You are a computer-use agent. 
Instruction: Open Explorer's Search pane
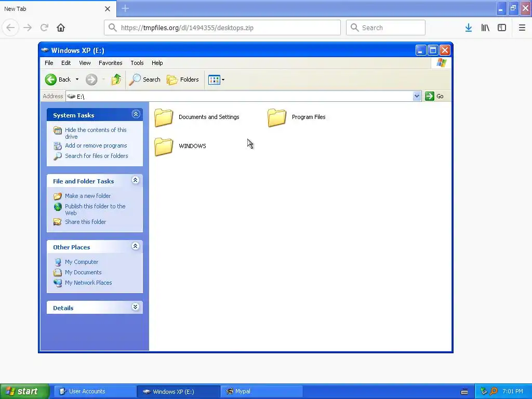[145, 79]
